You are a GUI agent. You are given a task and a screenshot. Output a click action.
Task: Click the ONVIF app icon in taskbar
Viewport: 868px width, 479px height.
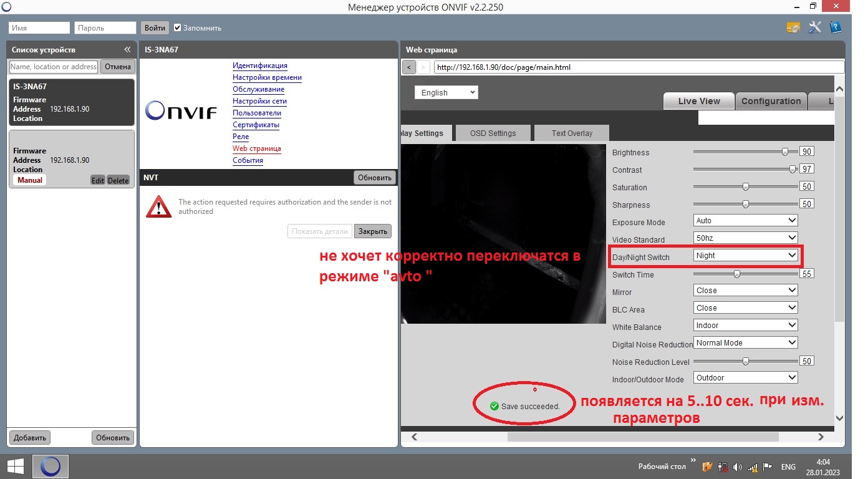coord(51,466)
